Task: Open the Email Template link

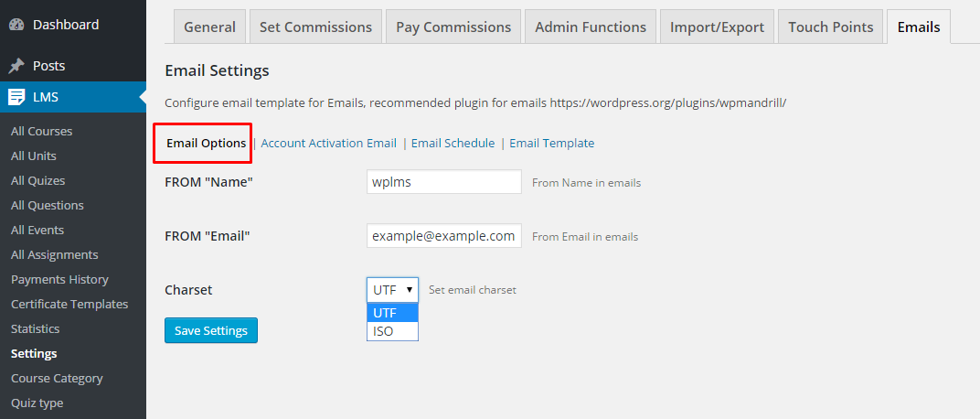Action: click(x=552, y=144)
